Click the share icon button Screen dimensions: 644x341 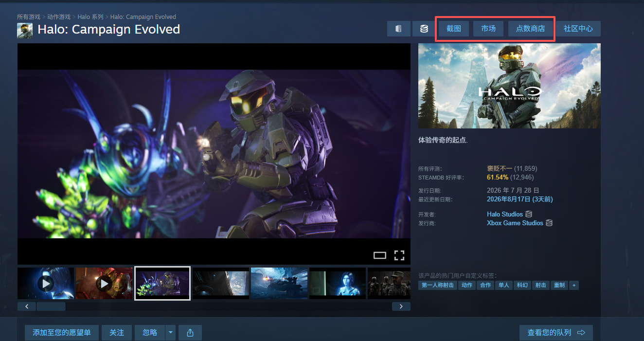190,333
